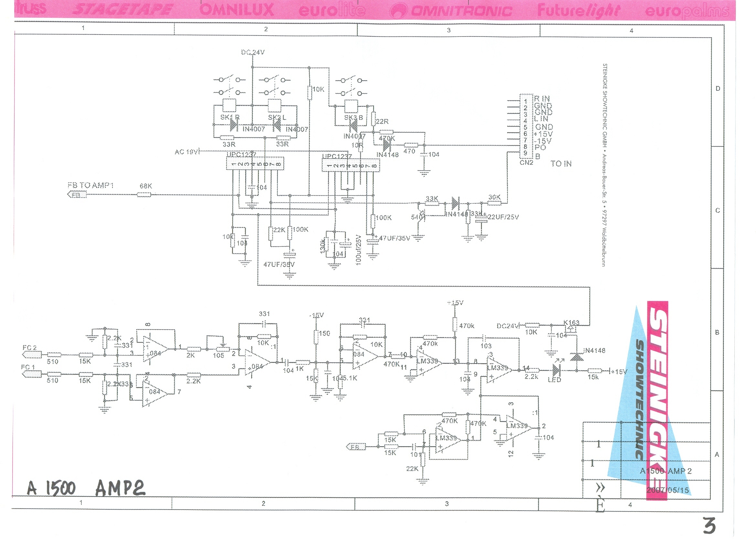Click the "PO" pin label on CN2
Viewport: 756px width, 549px height.
540,147
